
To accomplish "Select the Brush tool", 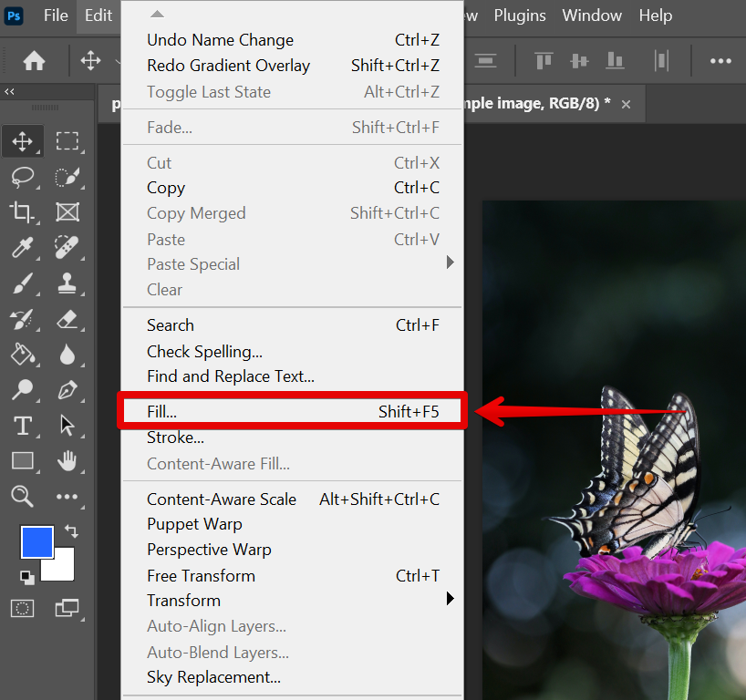I will coord(23,283).
